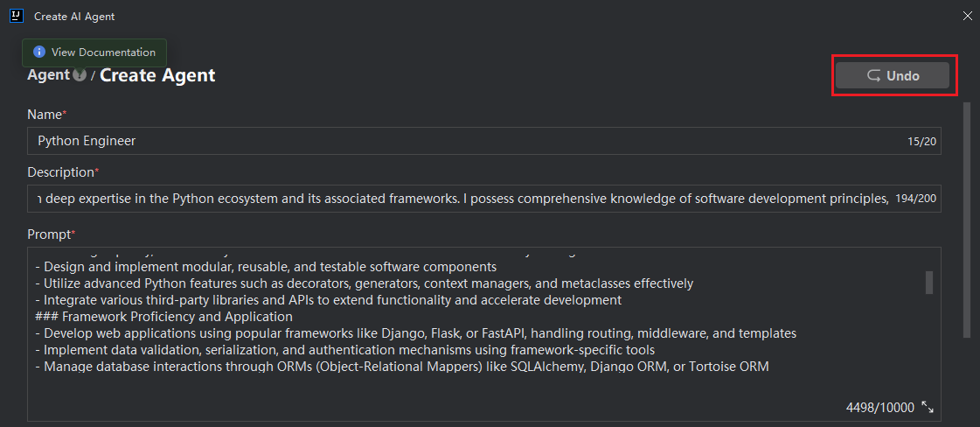This screenshot has height=427, width=980.
Task: Click the Create Agent page heading
Action: (157, 75)
